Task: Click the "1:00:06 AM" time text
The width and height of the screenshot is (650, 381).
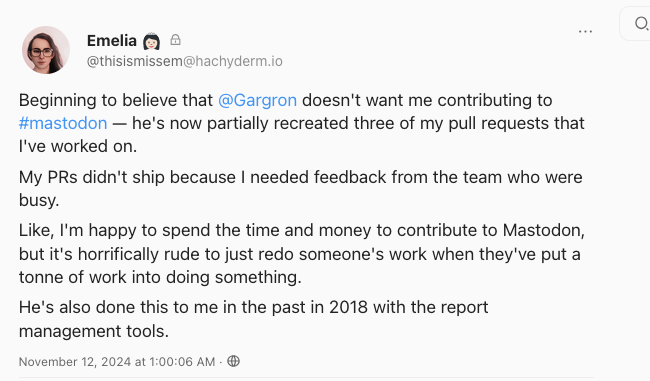Action: point(182,362)
